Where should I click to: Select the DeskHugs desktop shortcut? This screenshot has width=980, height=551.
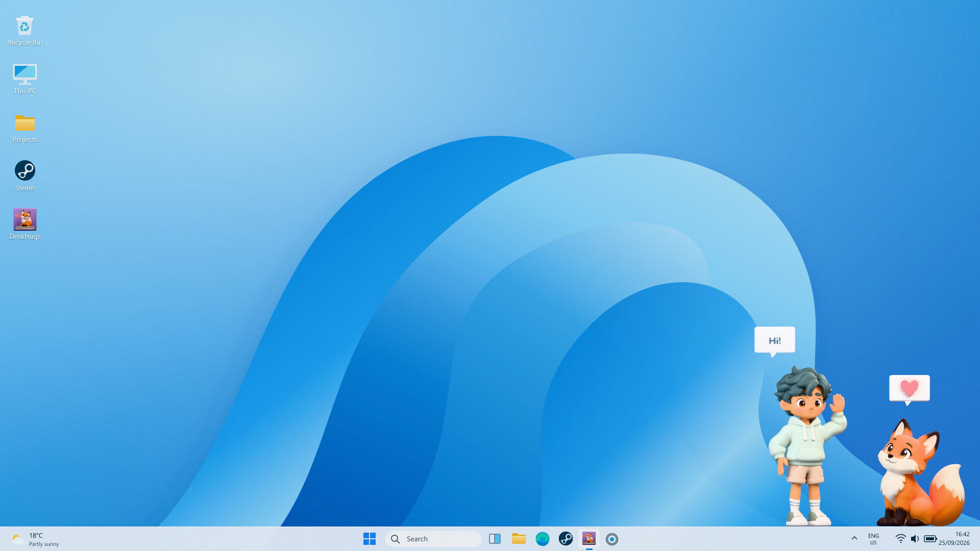[24, 224]
